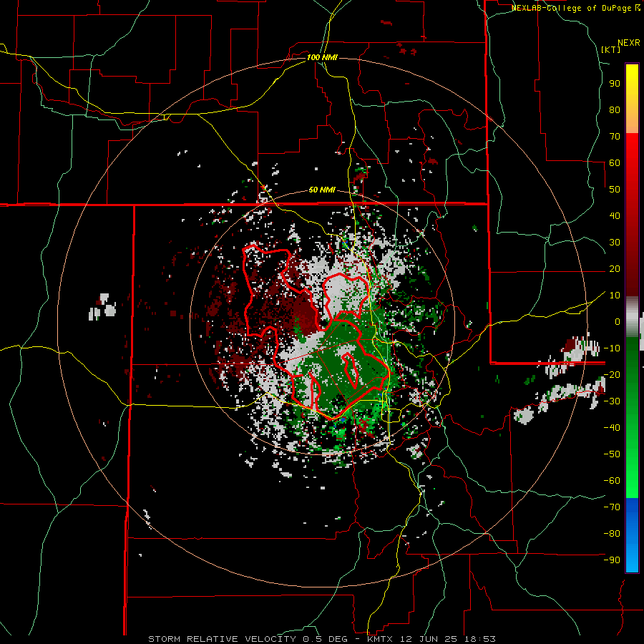Click the "50 NMI" range ring label
The height and width of the screenshot is (644, 644).
[x=322, y=190]
